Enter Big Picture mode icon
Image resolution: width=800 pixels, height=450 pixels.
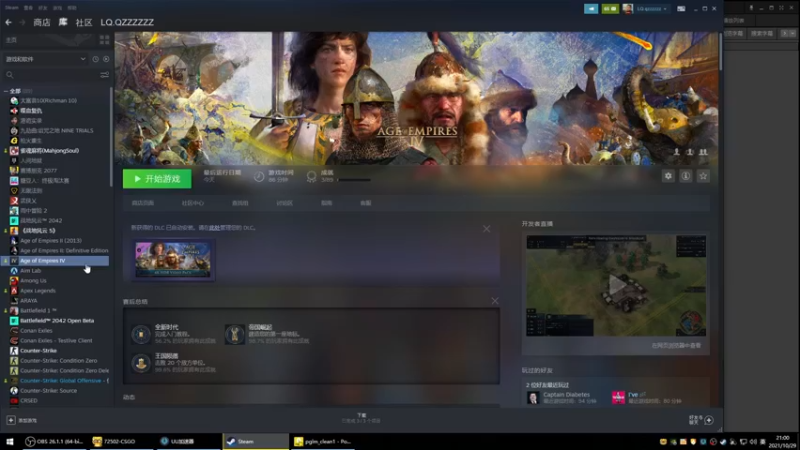tap(681, 9)
